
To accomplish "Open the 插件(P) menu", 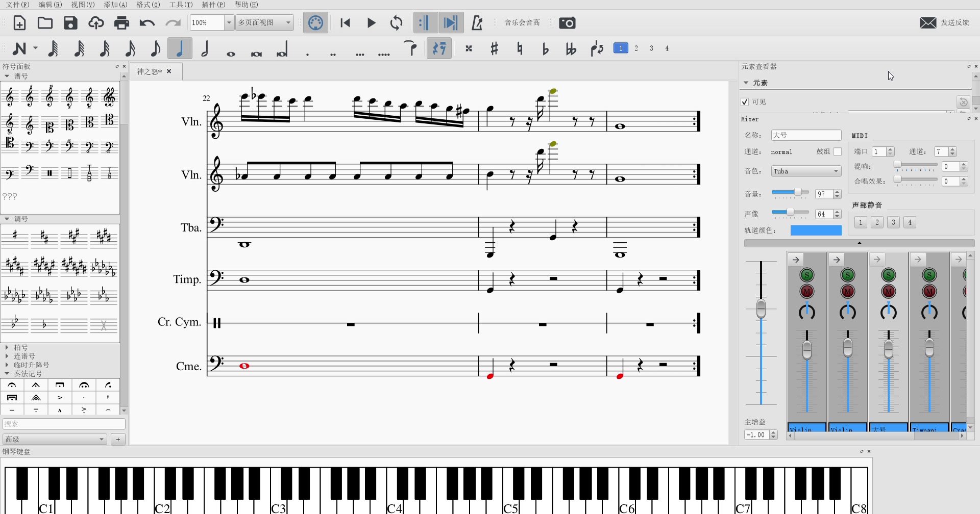I will pyautogui.click(x=213, y=5).
